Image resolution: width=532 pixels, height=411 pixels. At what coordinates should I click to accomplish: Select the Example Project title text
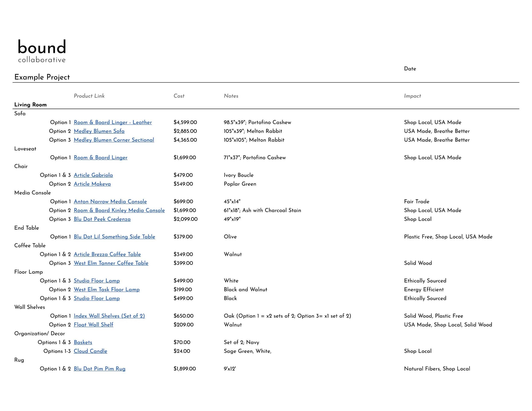tap(42, 77)
